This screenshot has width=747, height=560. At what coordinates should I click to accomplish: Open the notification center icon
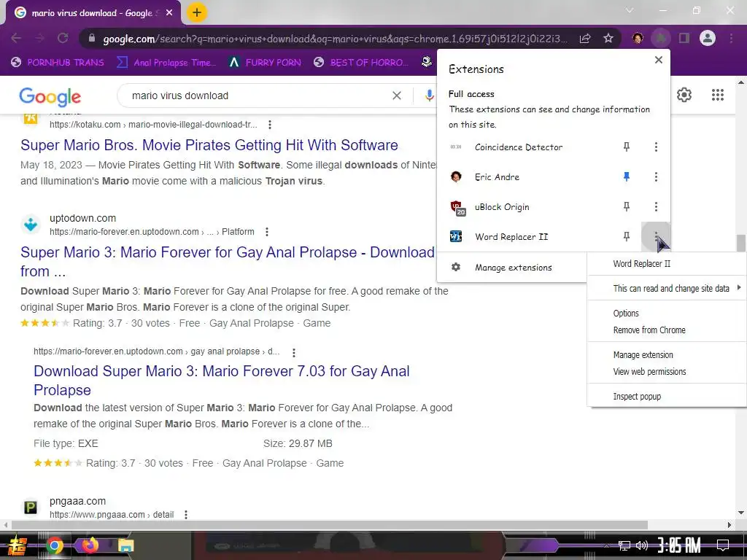723,545
